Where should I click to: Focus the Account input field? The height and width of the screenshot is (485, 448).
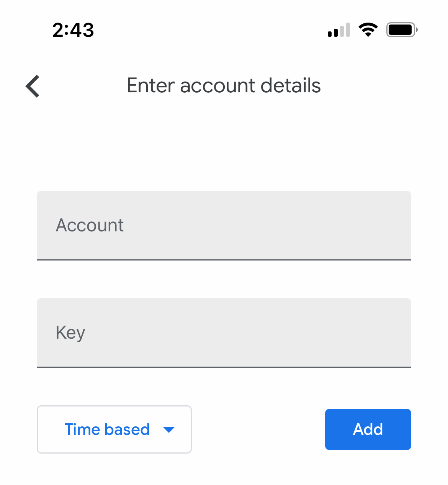coord(224,225)
